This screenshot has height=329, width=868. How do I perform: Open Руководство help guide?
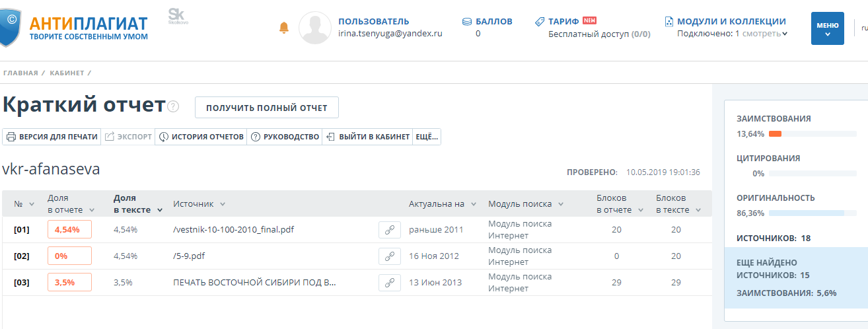click(285, 137)
